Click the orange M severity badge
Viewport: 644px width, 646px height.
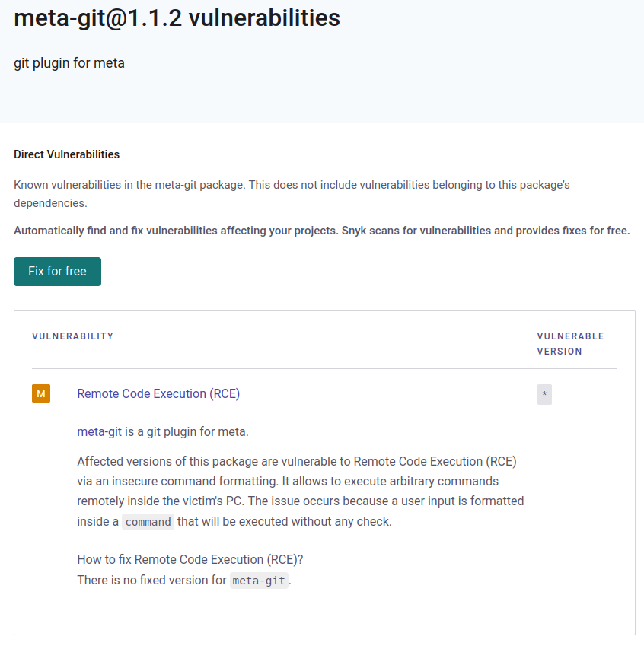[x=41, y=393]
